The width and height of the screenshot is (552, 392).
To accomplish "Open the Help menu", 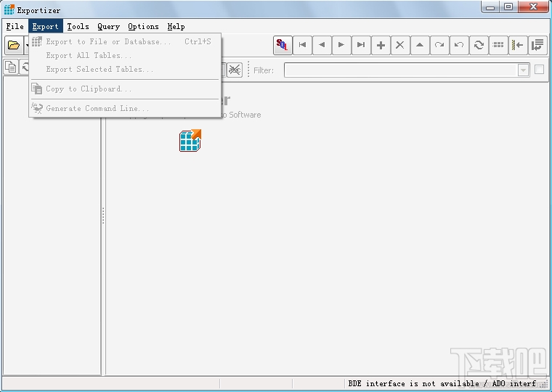I will (x=176, y=26).
